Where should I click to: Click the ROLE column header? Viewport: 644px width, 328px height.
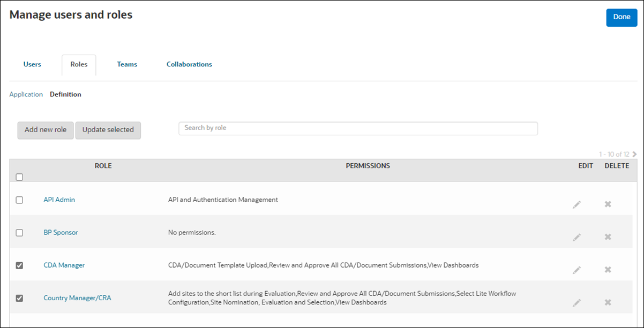pos(103,166)
